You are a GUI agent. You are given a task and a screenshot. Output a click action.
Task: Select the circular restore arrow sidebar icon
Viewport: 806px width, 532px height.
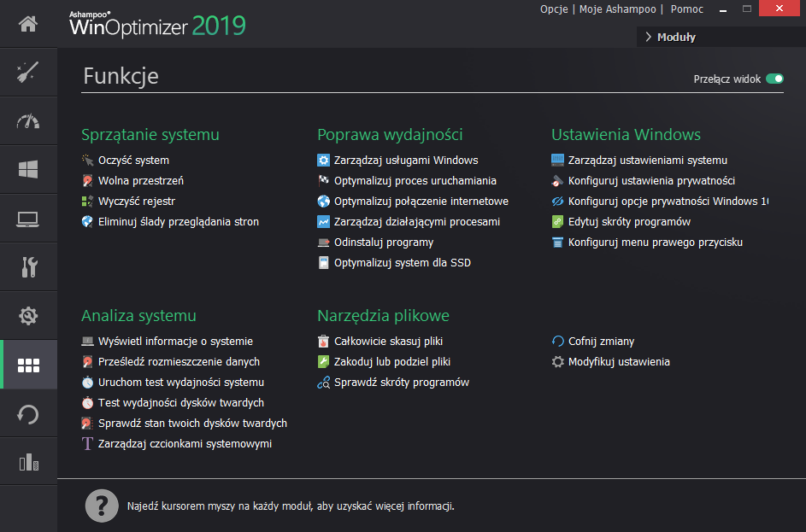click(x=28, y=414)
